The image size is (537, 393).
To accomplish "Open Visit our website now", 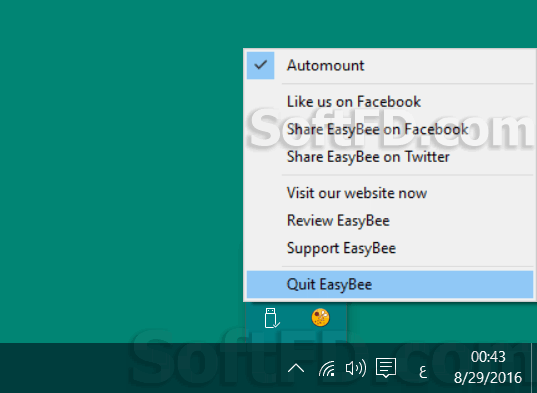I will pos(390,193).
